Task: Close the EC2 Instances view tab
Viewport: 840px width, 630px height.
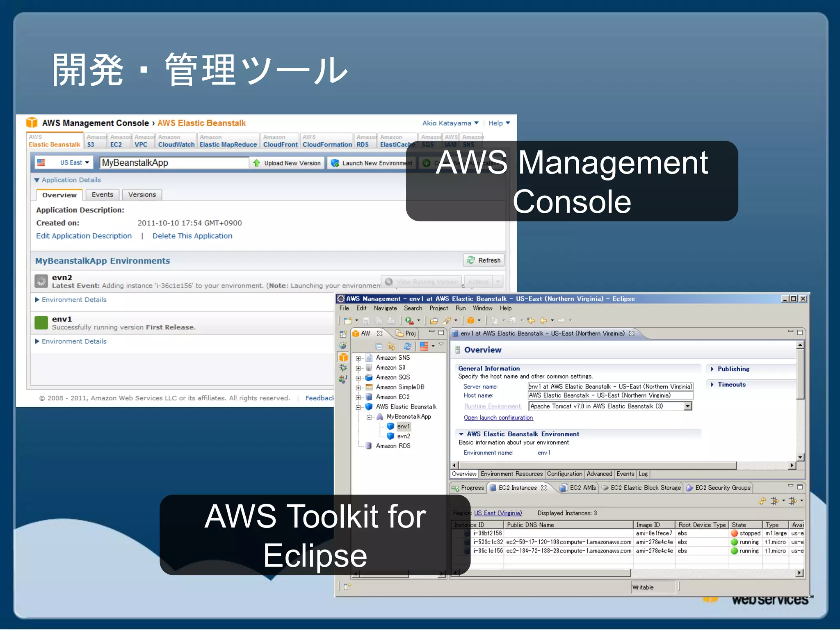Action: [544, 488]
